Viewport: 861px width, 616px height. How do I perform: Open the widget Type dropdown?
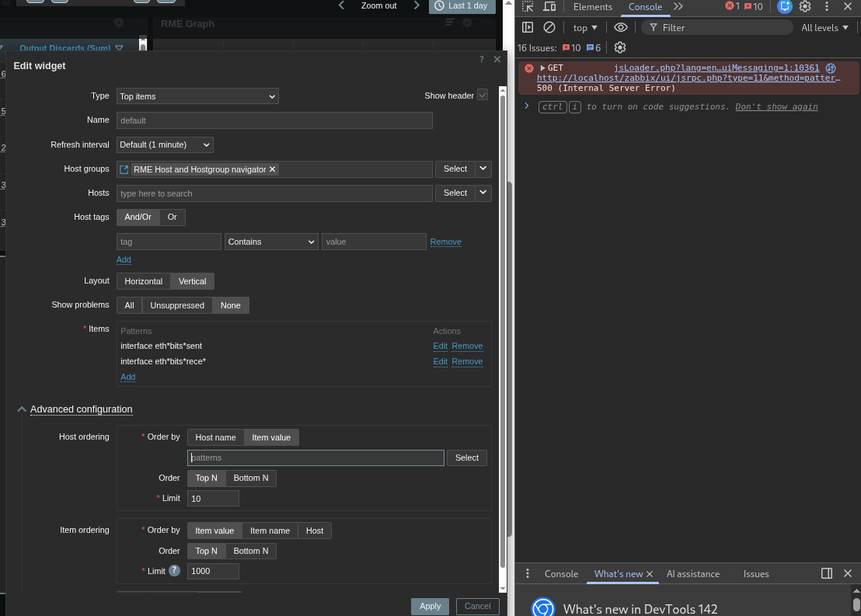[x=197, y=96]
